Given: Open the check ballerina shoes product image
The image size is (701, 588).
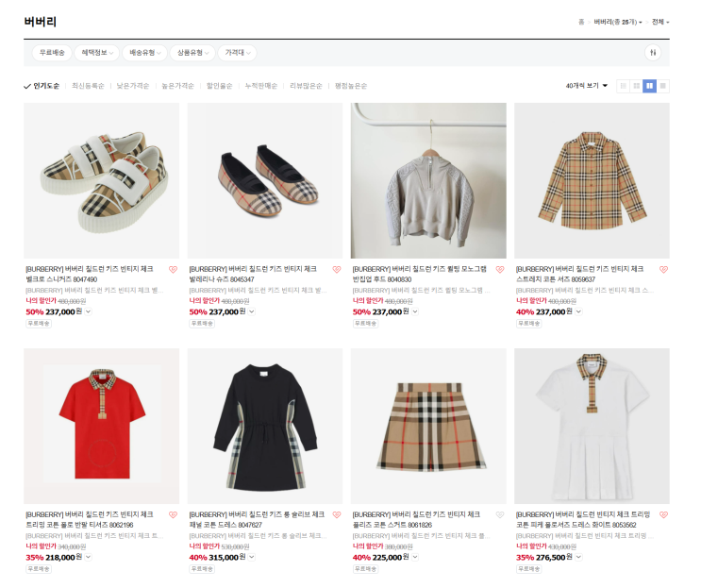Looking at the screenshot, I should 265,180.
